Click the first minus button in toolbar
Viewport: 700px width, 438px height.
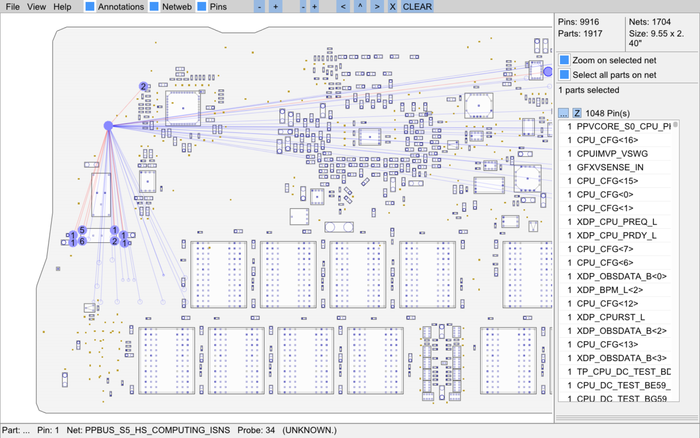point(260,7)
